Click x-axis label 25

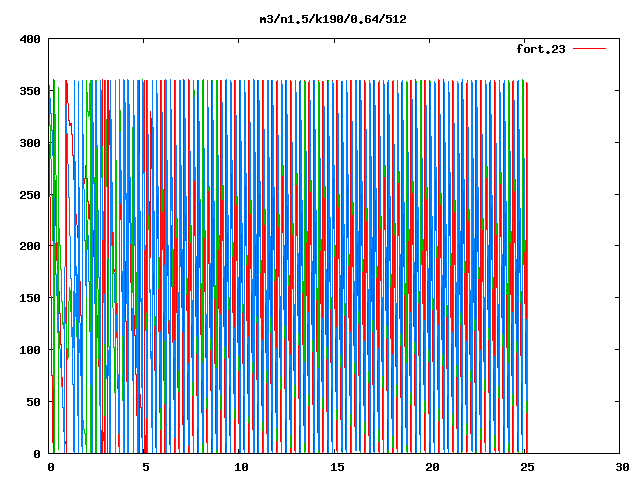click(527, 467)
